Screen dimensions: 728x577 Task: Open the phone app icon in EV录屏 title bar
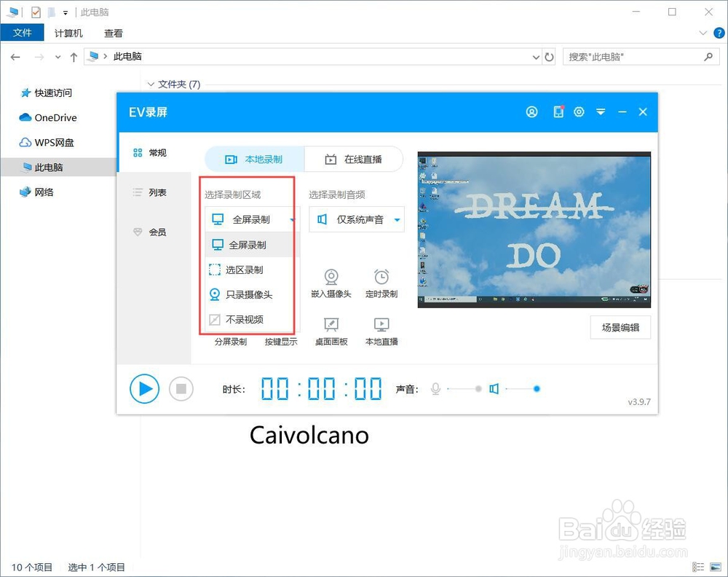point(558,112)
